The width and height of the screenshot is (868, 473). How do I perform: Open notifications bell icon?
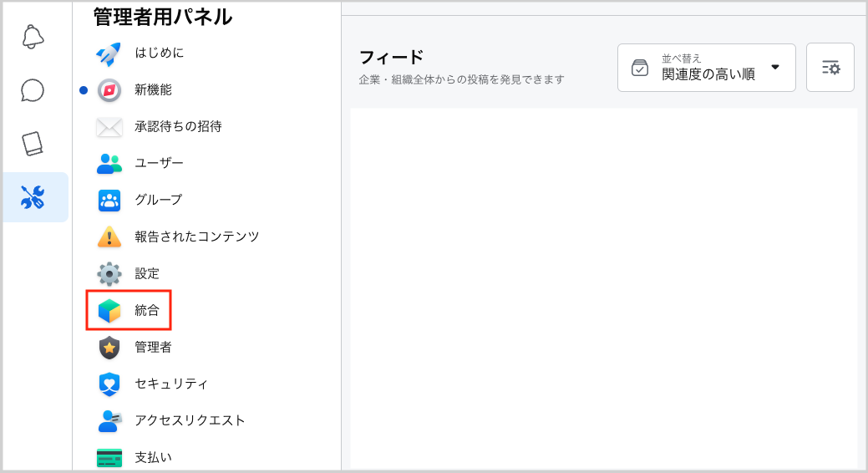33,37
